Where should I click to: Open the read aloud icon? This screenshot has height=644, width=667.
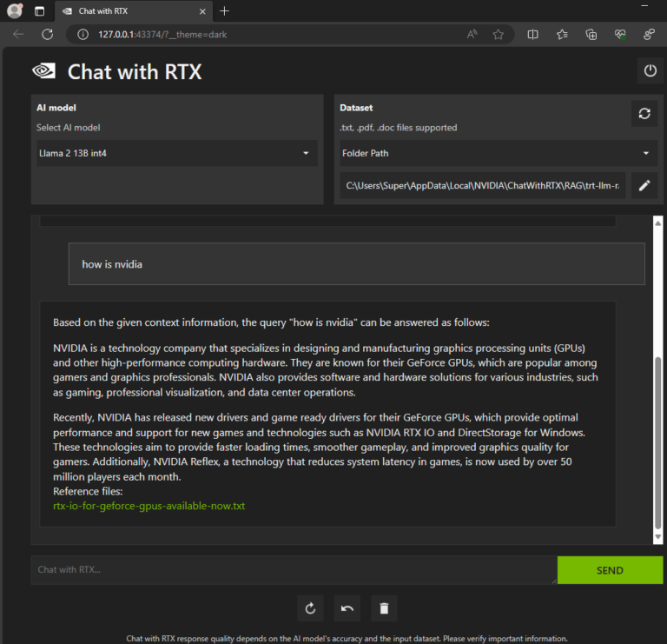pos(472,35)
